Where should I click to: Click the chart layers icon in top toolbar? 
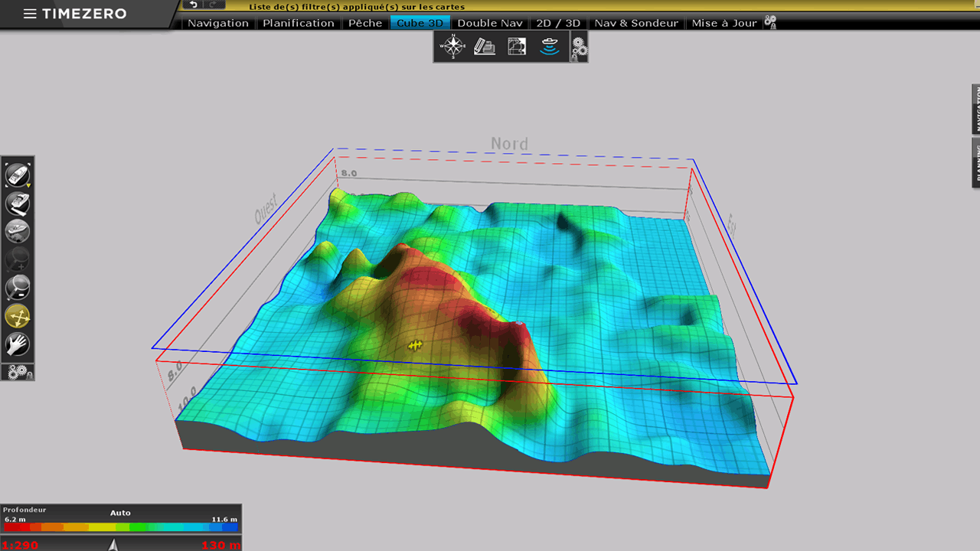pos(517,47)
